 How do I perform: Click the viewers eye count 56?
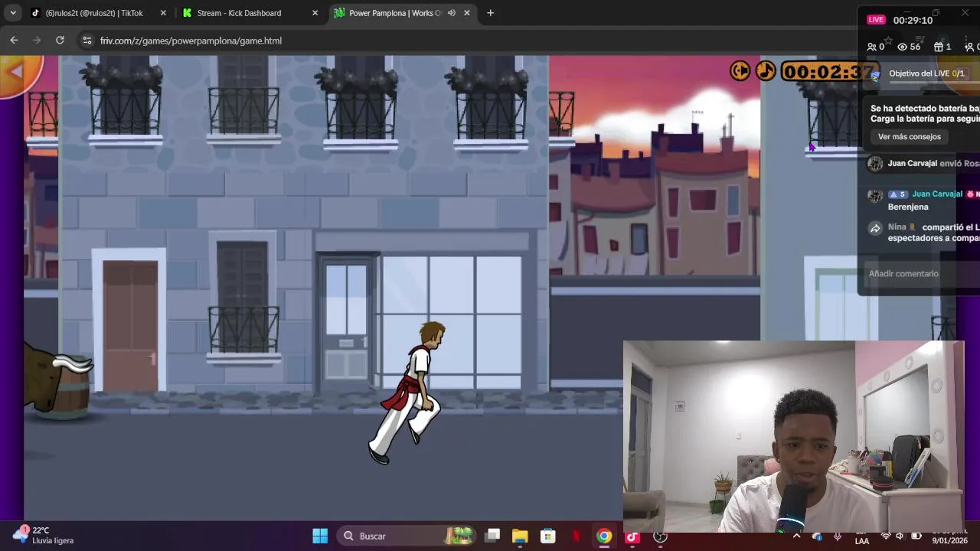point(909,47)
